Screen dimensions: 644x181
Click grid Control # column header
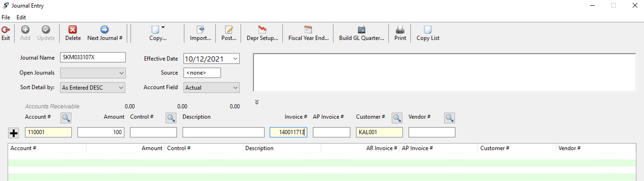coord(204,148)
